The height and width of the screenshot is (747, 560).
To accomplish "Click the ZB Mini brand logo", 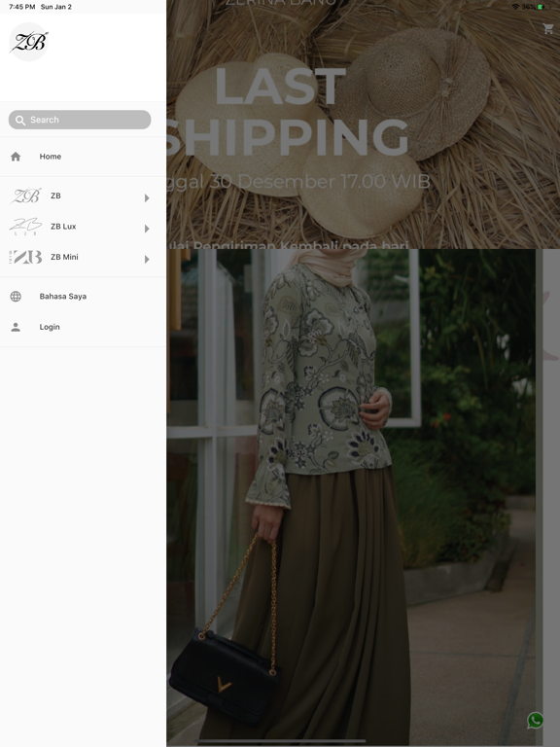I will (25, 257).
